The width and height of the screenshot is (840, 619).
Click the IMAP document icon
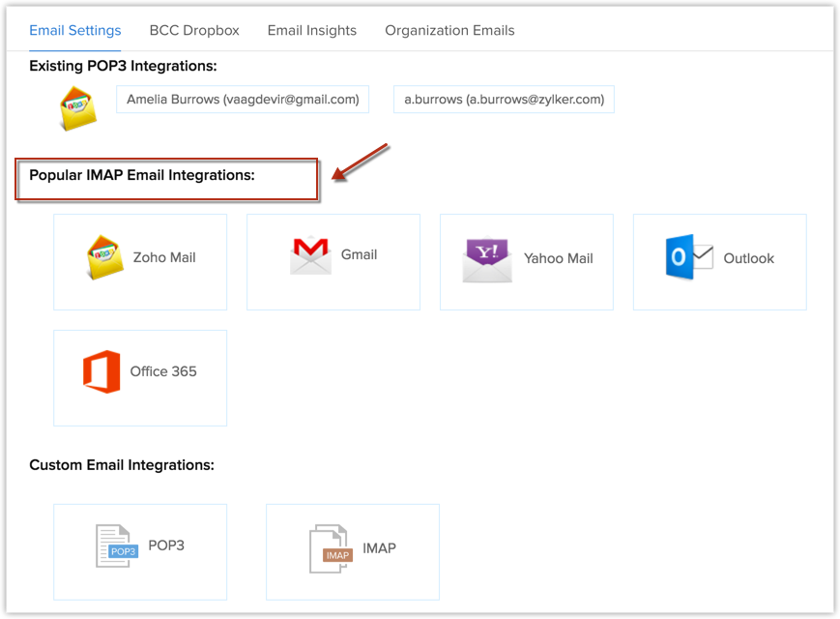click(x=330, y=549)
